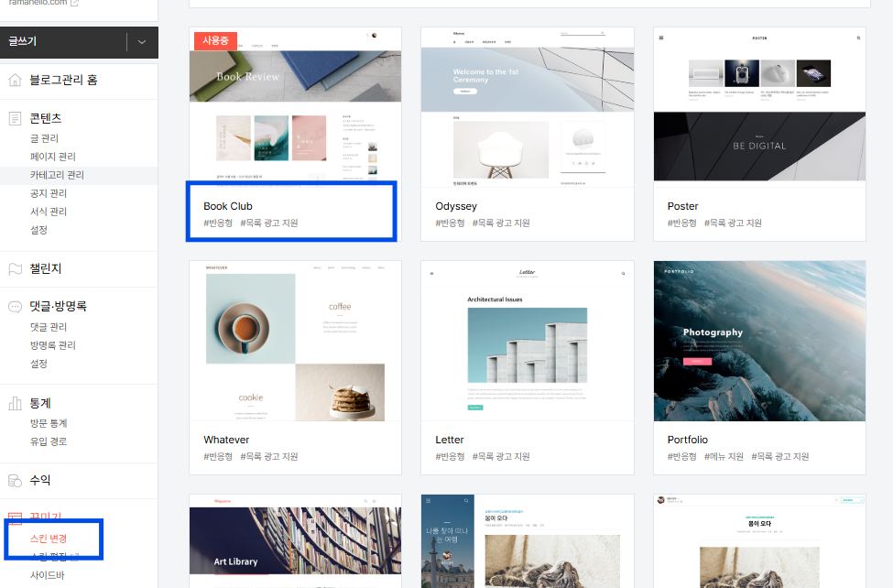Click the document icon beside 콘텐츠
The height and width of the screenshot is (588, 893).
[16, 118]
